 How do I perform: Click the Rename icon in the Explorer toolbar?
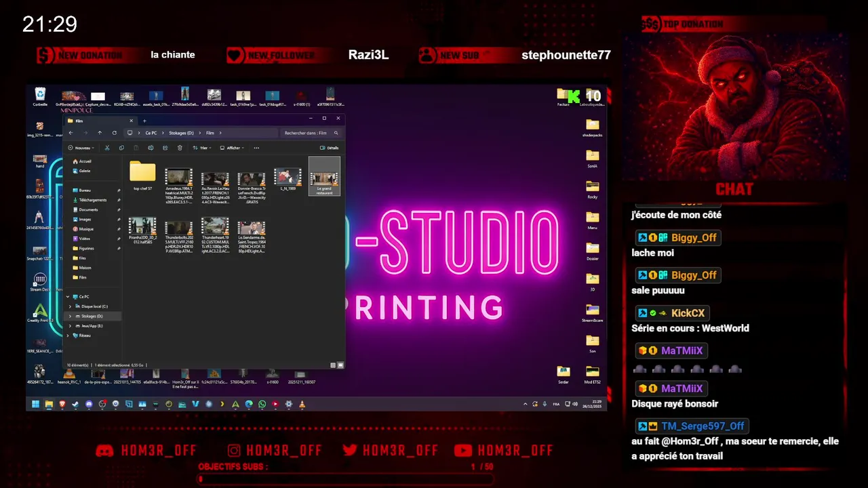pos(151,148)
